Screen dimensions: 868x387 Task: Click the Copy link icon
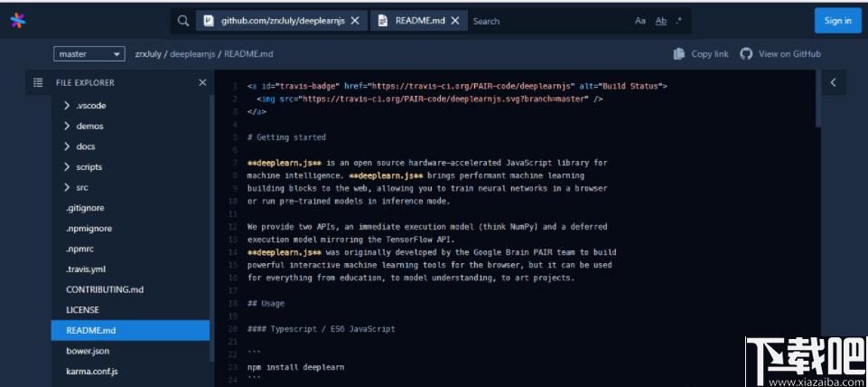click(x=679, y=53)
